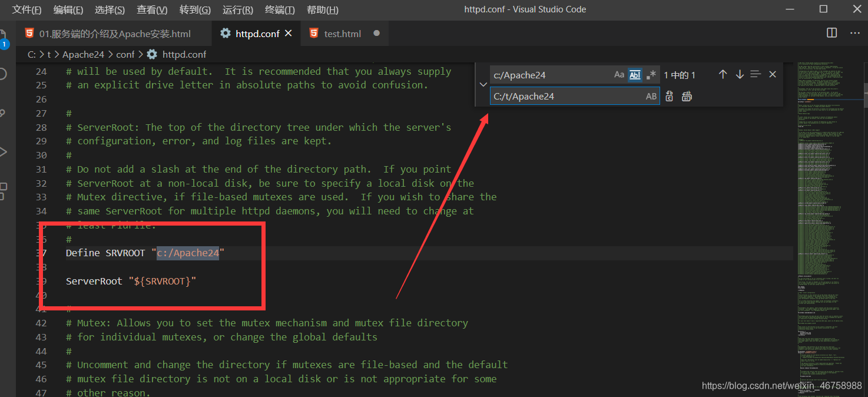Click the '1 中的 1' match count

click(x=680, y=75)
